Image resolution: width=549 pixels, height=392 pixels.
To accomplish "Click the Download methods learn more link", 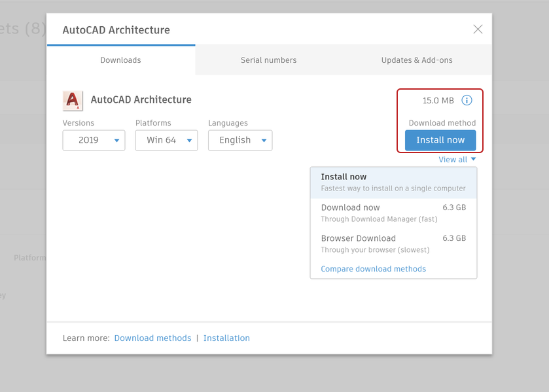I will pyautogui.click(x=152, y=338).
